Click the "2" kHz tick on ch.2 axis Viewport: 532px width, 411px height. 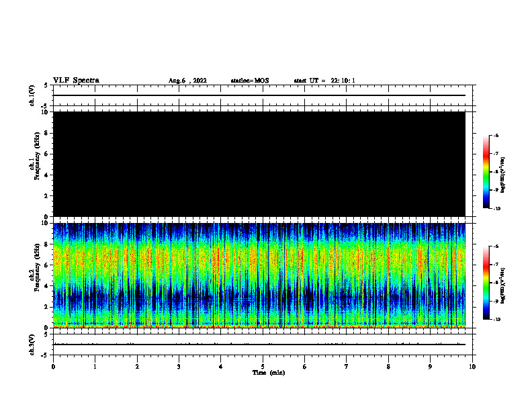click(x=46, y=307)
